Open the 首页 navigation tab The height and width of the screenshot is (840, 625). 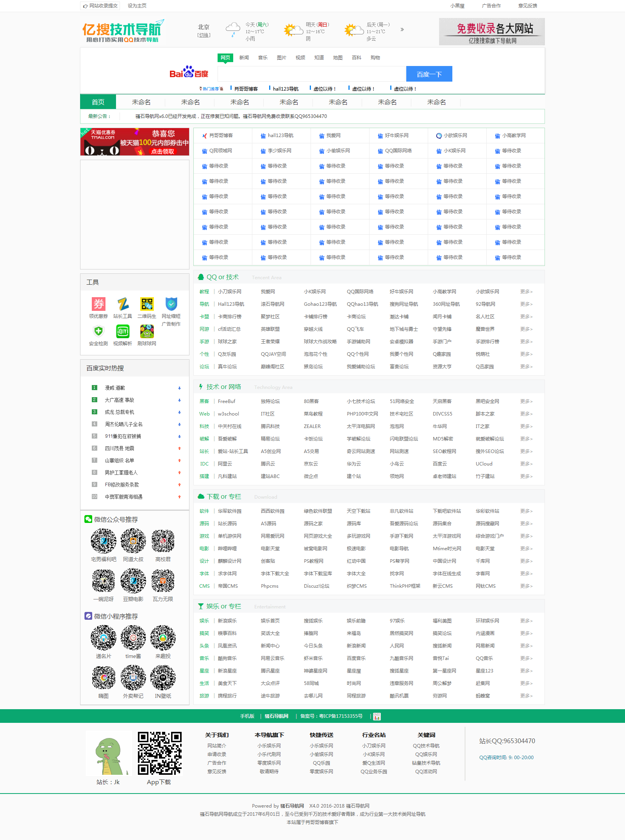(98, 102)
